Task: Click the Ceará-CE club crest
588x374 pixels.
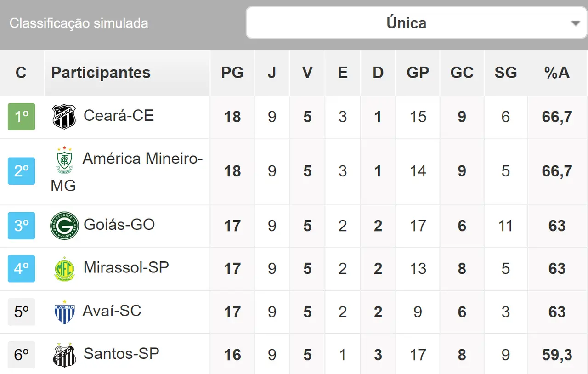Action: click(64, 117)
